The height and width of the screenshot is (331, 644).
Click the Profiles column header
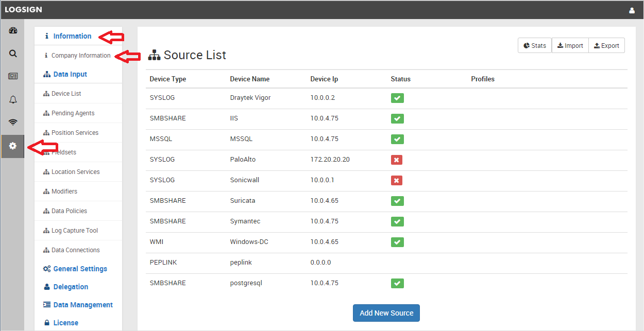point(483,79)
